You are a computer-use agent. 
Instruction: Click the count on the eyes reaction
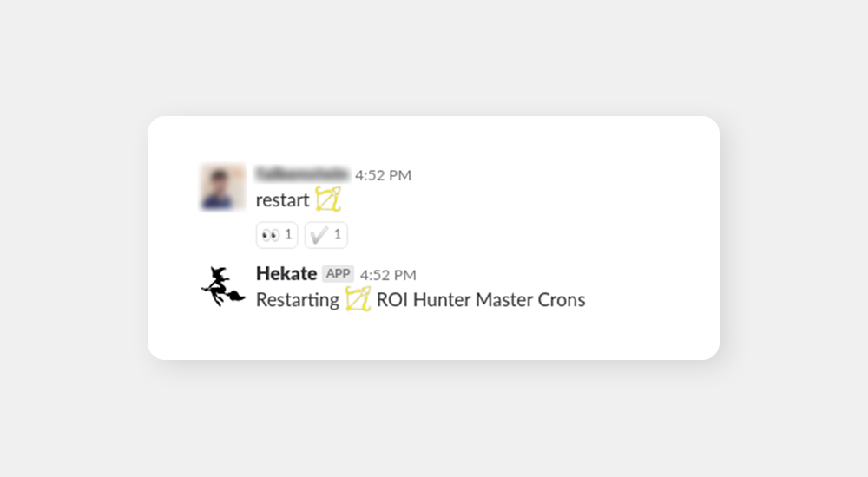pyautogui.click(x=288, y=235)
